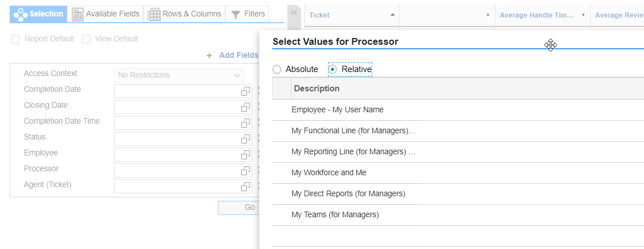Enable the View Default checkbox
644x249 pixels.
click(86, 39)
